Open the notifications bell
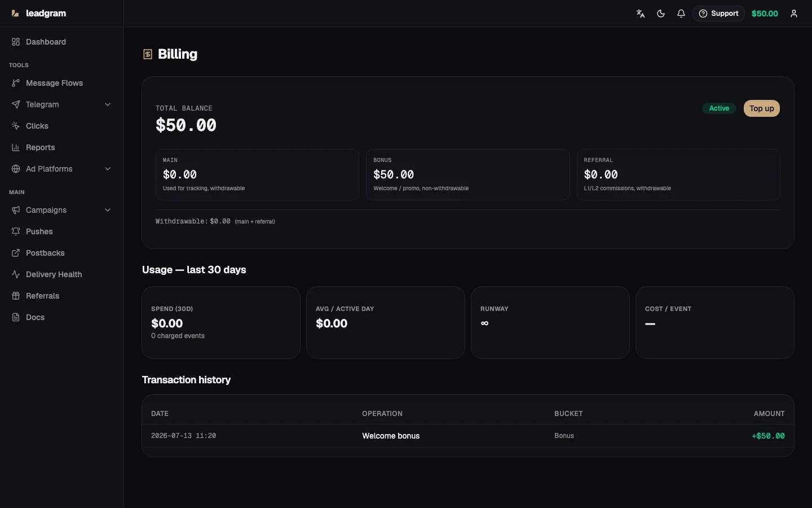Screen dimensions: 812x508 681,14
